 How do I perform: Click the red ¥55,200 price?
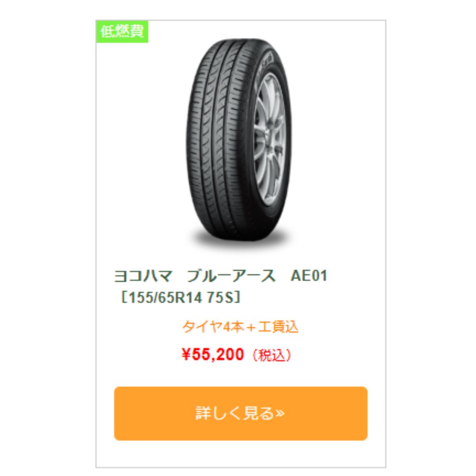point(213,354)
